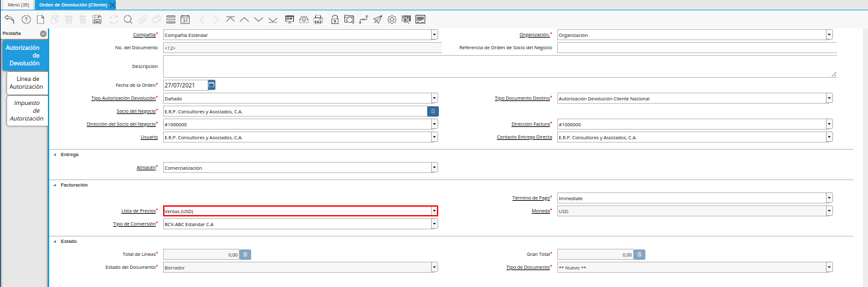868x287 pixels.
Task: Open record search with magnifying glass icon
Action: [128, 19]
